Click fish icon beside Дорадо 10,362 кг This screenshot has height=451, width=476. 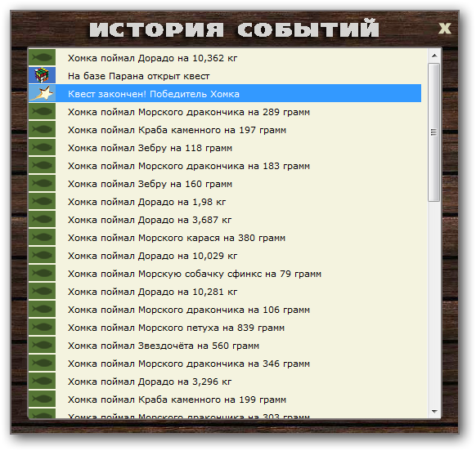click(43, 57)
